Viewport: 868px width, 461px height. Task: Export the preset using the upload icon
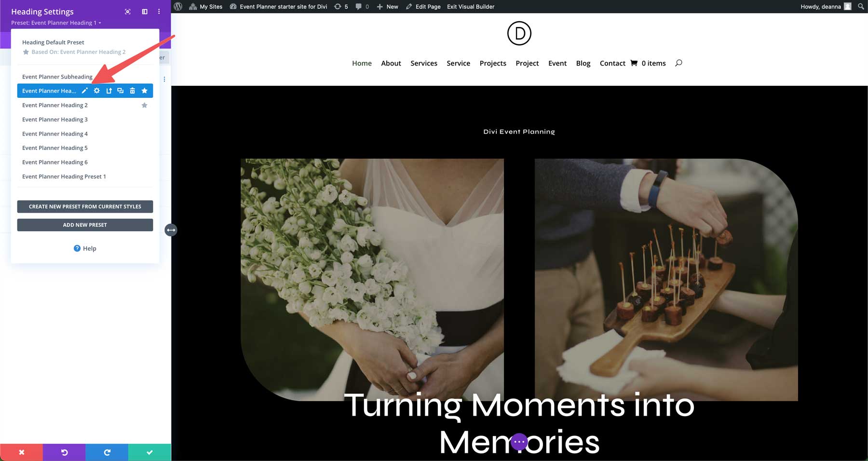tap(109, 91)
